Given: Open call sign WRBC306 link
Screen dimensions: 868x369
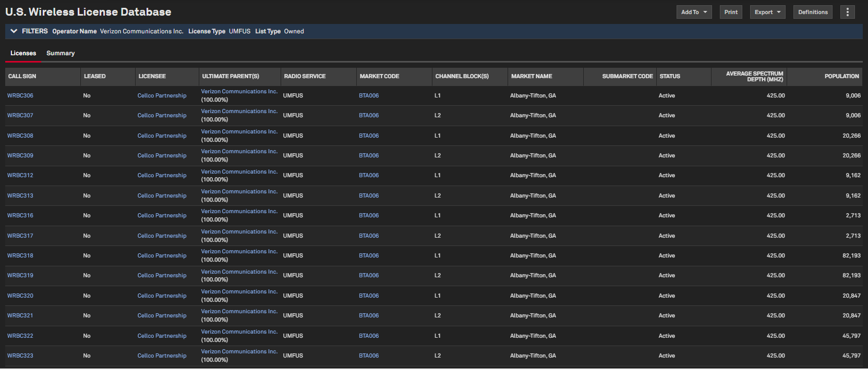Looking at the screenshot, I should click(x=20, y=96).
